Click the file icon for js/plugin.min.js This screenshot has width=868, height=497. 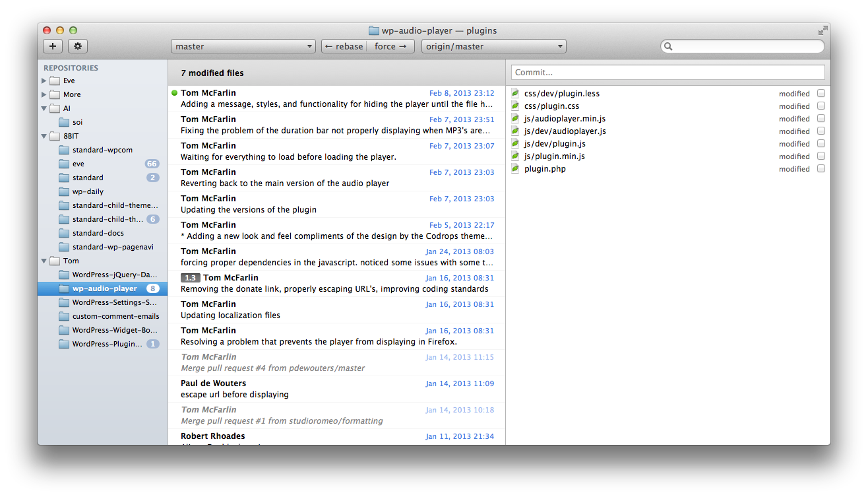tap(516, 156)
